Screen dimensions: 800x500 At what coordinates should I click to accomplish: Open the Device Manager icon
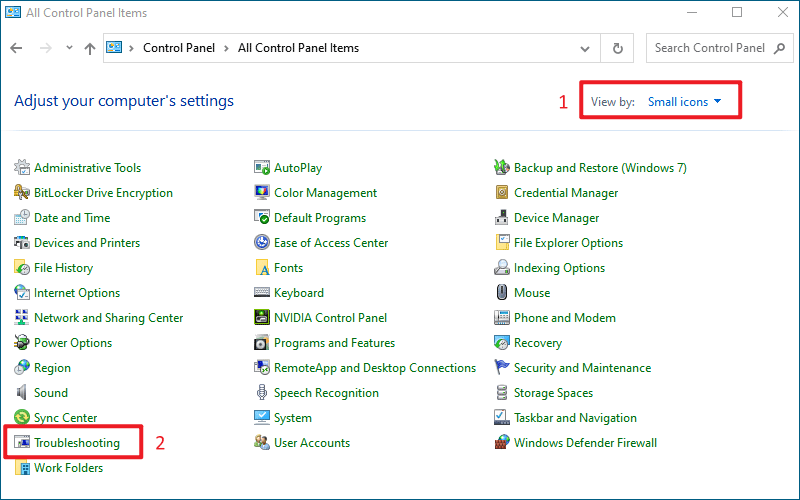(502, 217)
